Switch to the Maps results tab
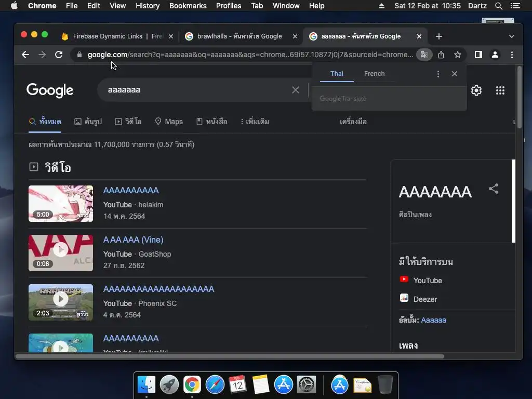The width and height of the screenshot is (532, 399). tap(169, 122)
